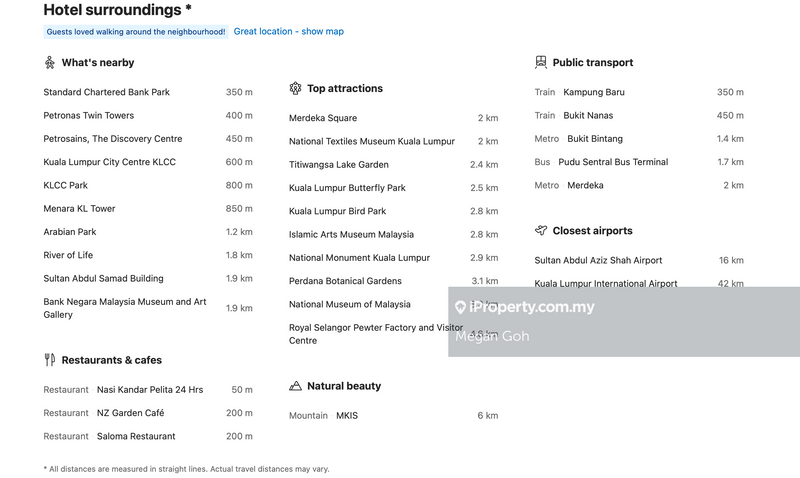Click the Saloma Restaurant entry
Viewport: 800px width, 478px height.
(x=136, y=436)
